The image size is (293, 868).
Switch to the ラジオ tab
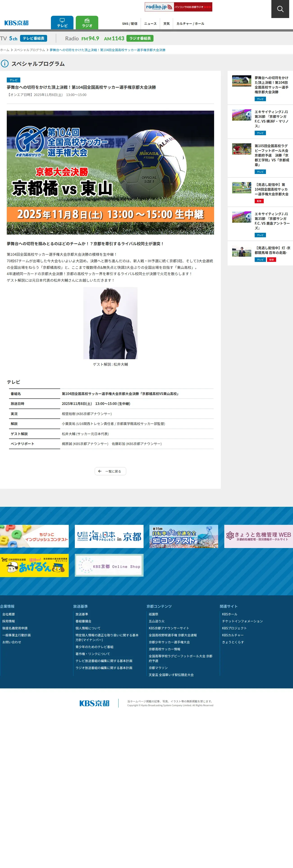click(x=87, y=23)
